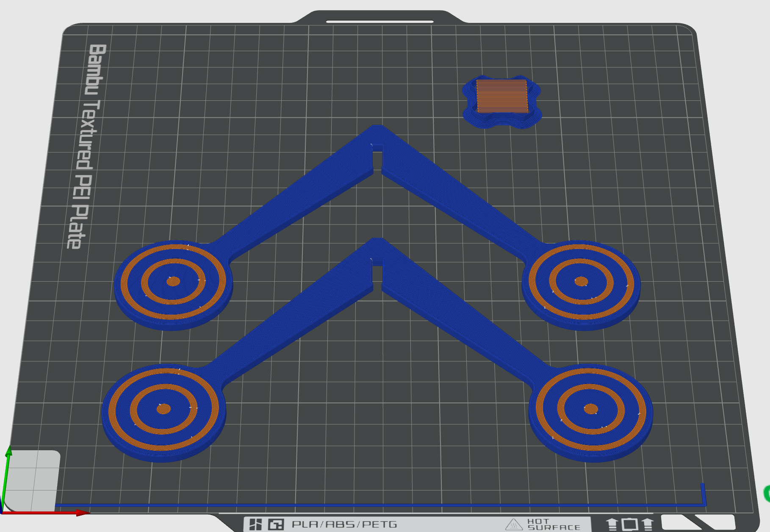Viewport: 770px width, 532px height.
Task: Click the notch slot at lower chevron's apex
Action: pos(377,274)
